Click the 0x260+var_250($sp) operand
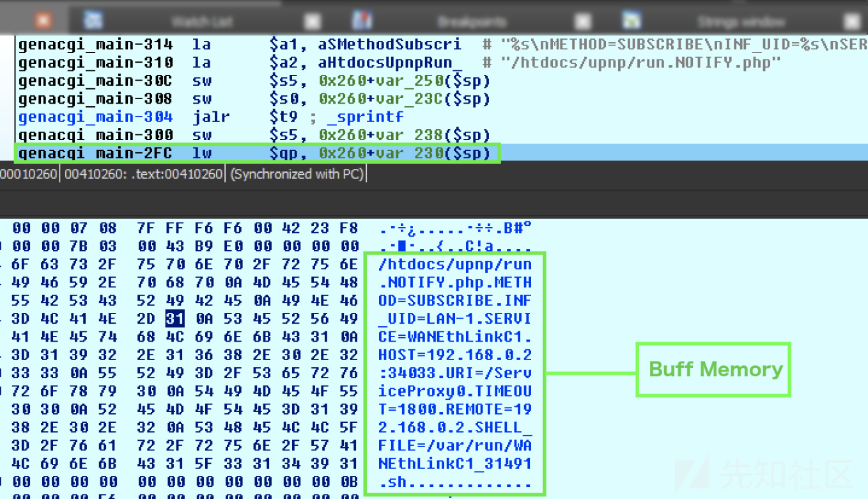This screenshot has width=868, height=499. [x=404, y=81]
